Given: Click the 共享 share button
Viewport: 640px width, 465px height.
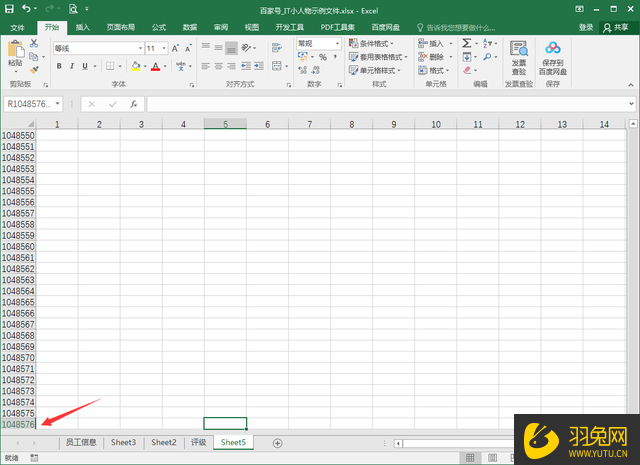Looking at the screenshot, I should point(616,27).
